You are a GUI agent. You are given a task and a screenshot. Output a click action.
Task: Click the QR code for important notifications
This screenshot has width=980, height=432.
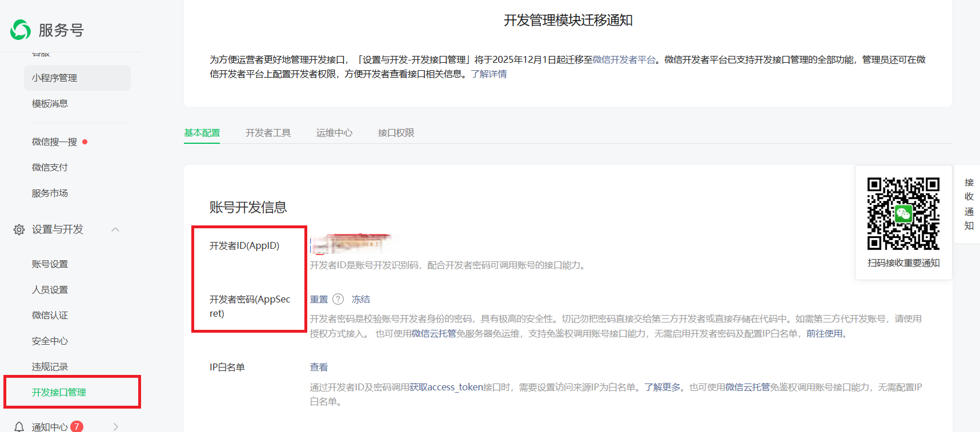click(x=903, y=213)
